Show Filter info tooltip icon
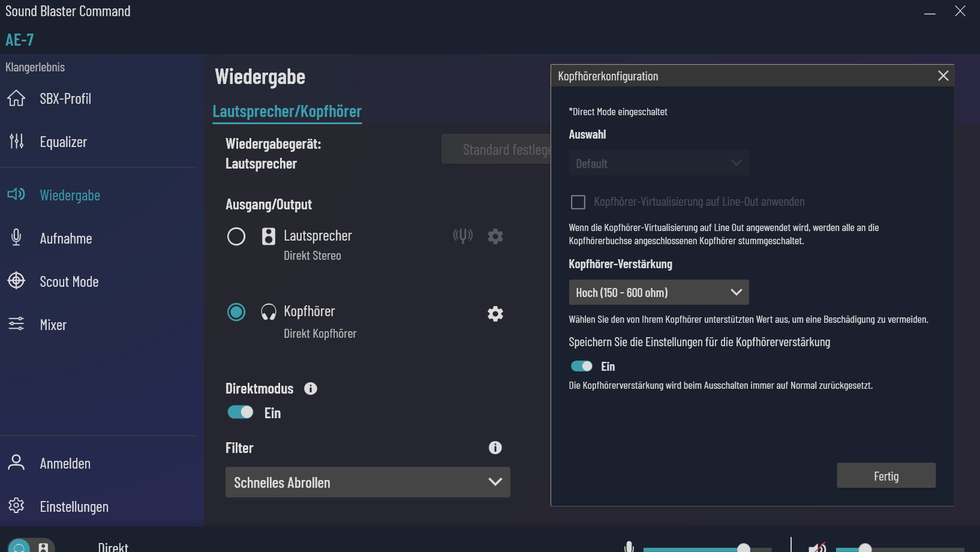The height and width of the screenshot is (552, 980). coord(495,448)
